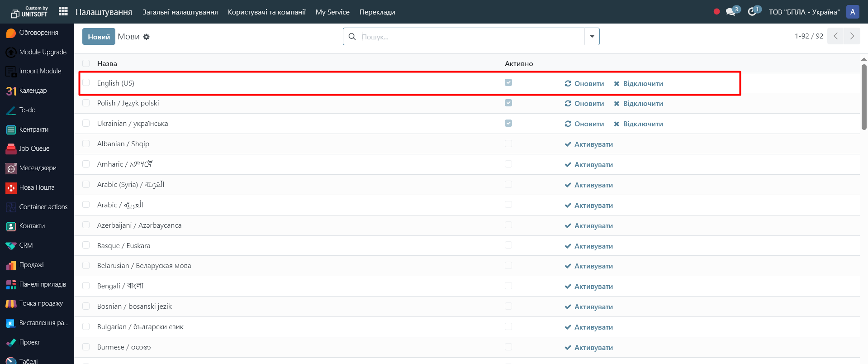The height and width of the screenshot is (364, 868).
Task: Select all rows with header checkbox
Action: click(x=86, y=64)
